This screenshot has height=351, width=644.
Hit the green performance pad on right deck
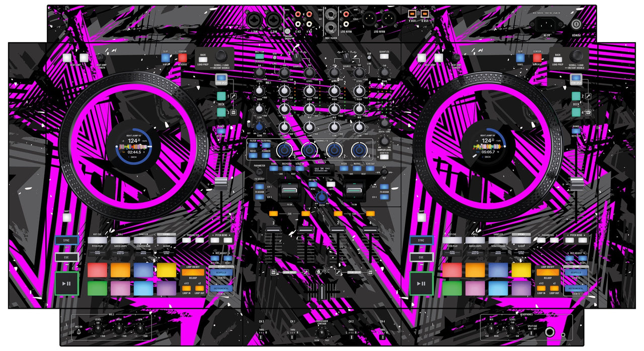(x=452, y=288)
